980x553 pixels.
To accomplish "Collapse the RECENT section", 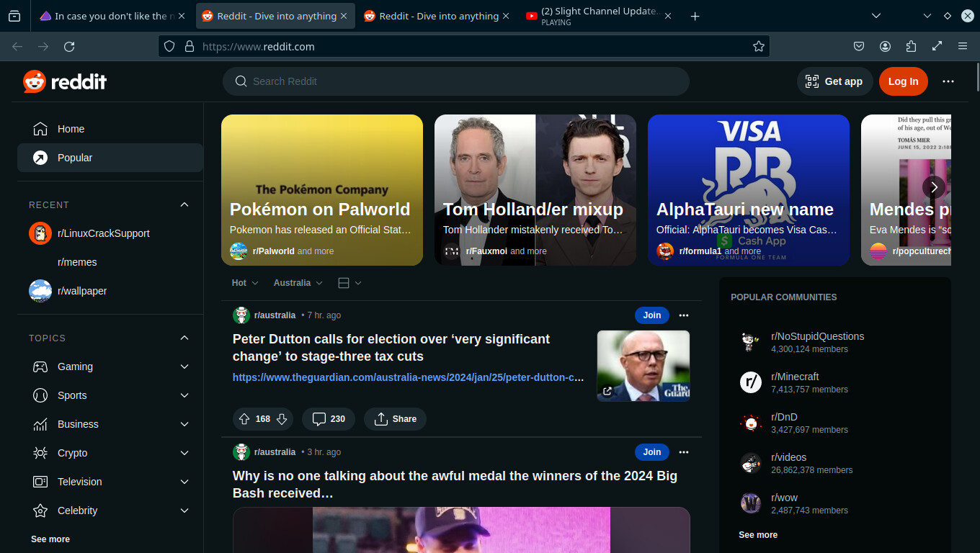I will click(184, 204).
